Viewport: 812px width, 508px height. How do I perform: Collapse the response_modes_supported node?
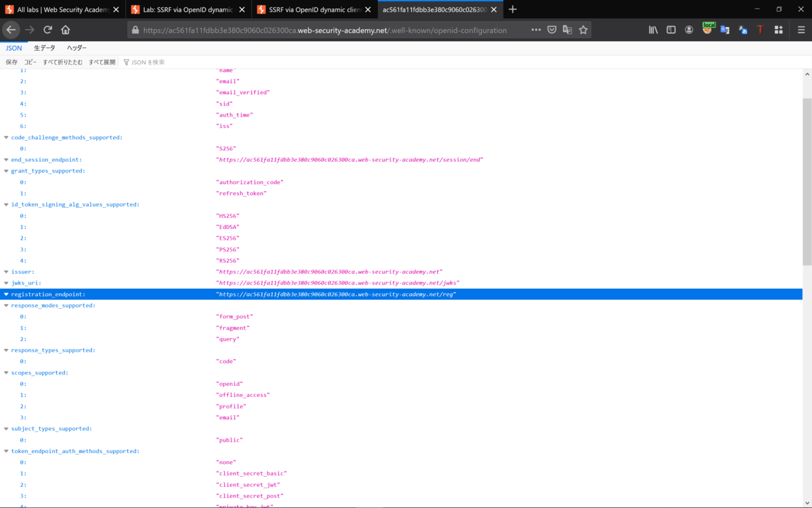point(6,305)
